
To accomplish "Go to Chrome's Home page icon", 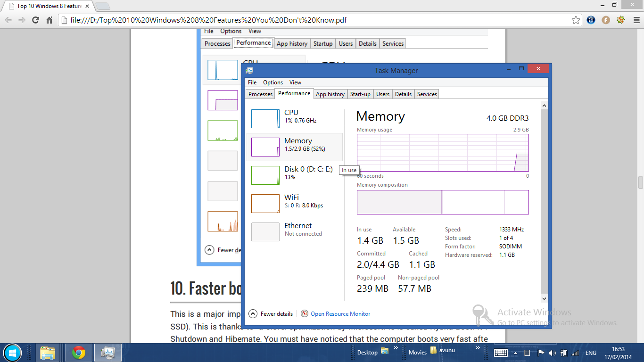I will (49, 20).
